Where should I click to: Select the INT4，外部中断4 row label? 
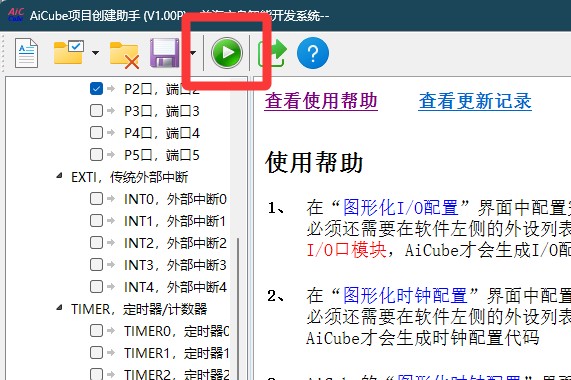(x=175, y=287)
